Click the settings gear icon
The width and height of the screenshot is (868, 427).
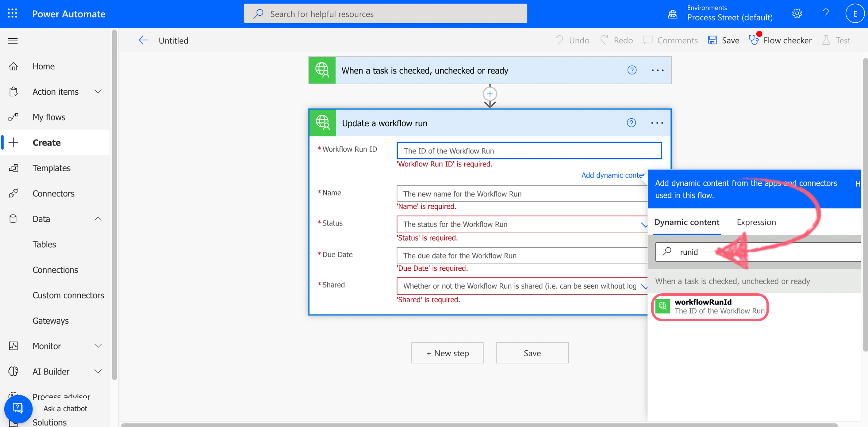coord(797,13)
